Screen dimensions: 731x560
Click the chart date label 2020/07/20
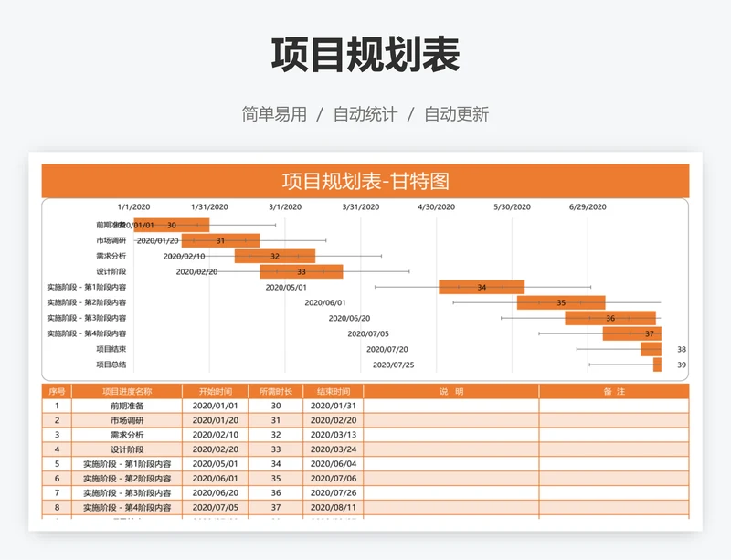click(387, 349)
